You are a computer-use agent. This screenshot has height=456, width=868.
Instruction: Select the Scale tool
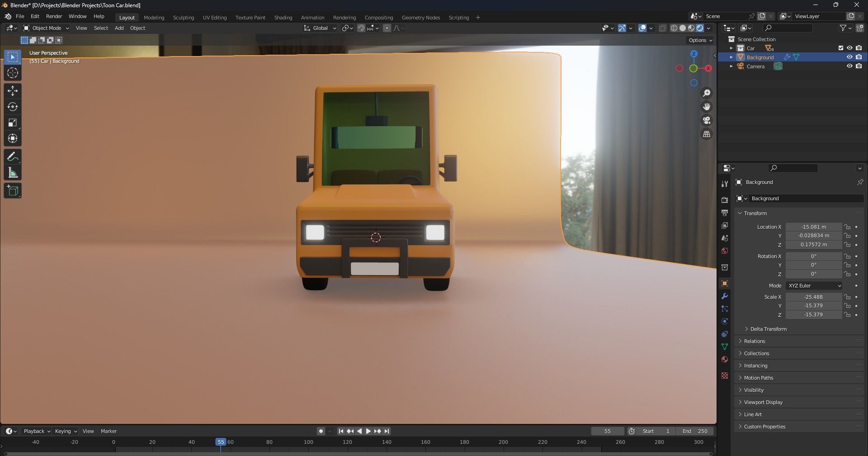tap(12, 122)
